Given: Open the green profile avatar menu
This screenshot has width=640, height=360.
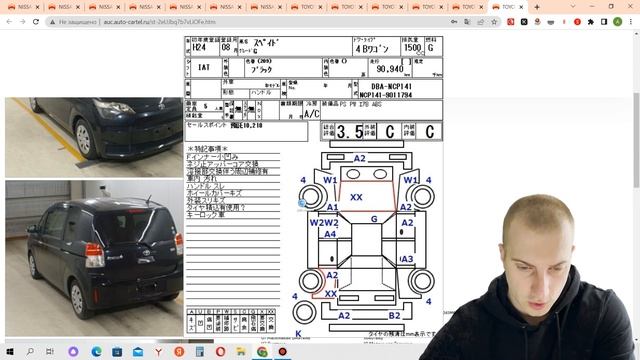Looking at the screenshot, I should tap(618, 22).
